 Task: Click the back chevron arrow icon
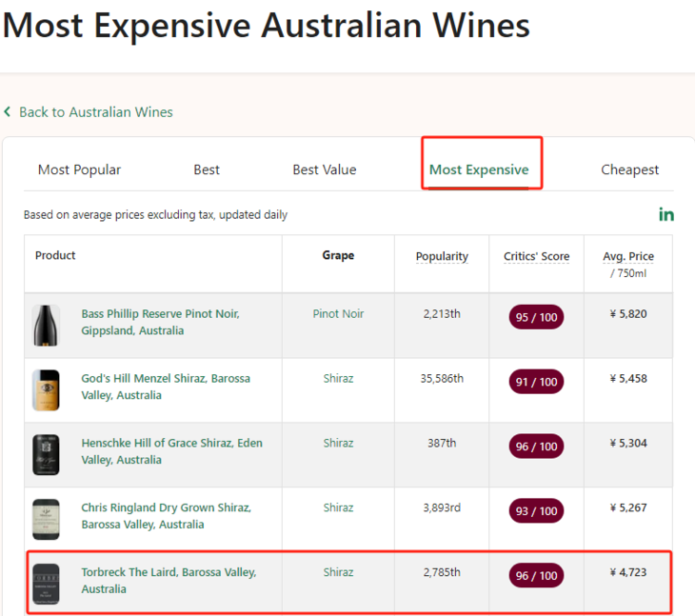click(8, 112)
